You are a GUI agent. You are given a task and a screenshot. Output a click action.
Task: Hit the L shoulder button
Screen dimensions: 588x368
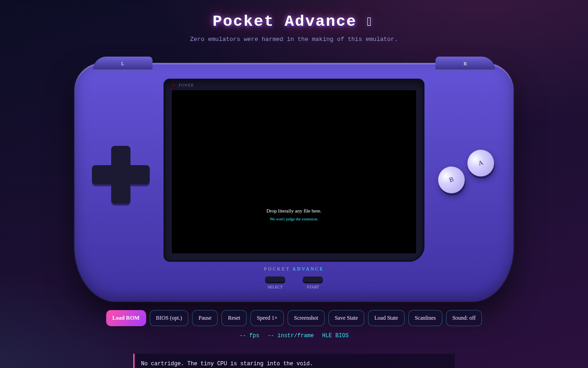click(123, 63)
